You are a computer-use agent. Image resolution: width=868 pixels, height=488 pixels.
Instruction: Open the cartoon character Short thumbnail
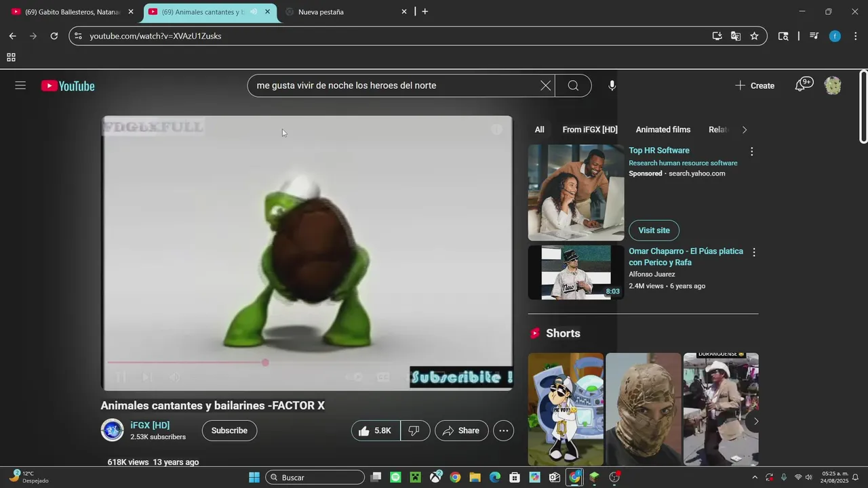[x=566, y=409]
